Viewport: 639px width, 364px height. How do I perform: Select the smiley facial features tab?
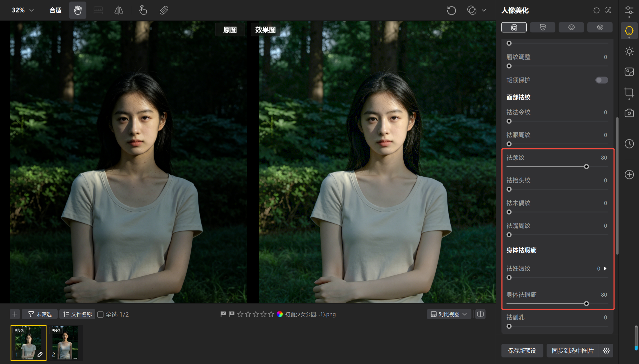[x=571, y=27]
